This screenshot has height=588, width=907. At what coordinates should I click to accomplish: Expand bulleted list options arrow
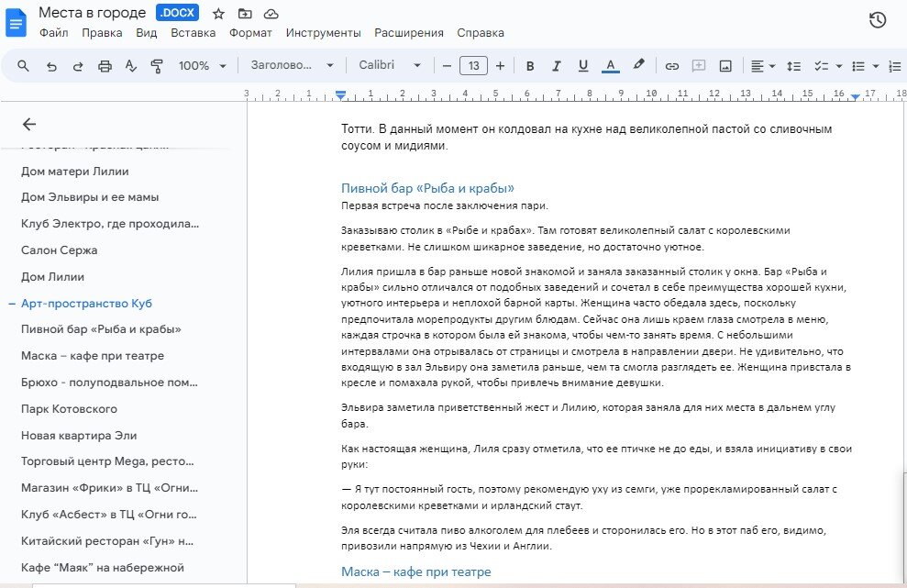click(876, 66)
